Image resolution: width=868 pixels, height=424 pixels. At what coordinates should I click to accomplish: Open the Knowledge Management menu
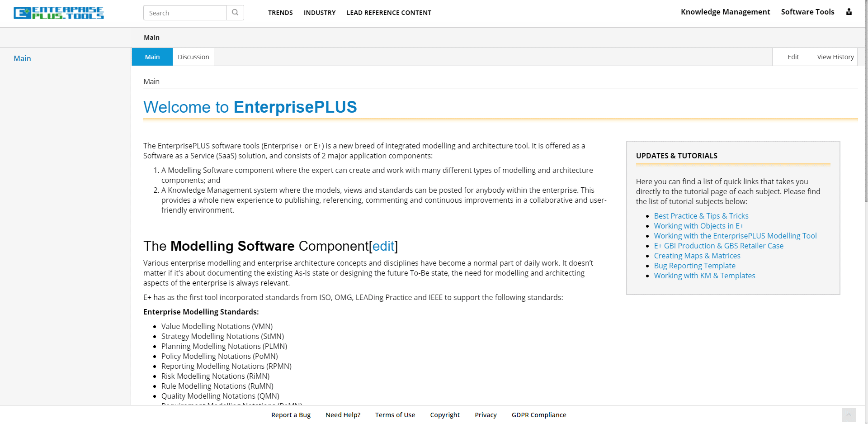(725, 12)
